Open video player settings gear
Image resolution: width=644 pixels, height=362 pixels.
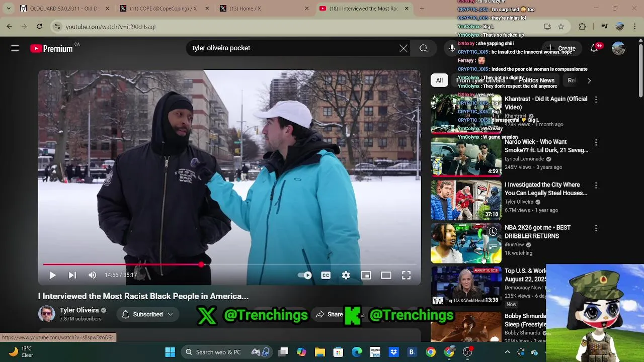tap(346, 275)
